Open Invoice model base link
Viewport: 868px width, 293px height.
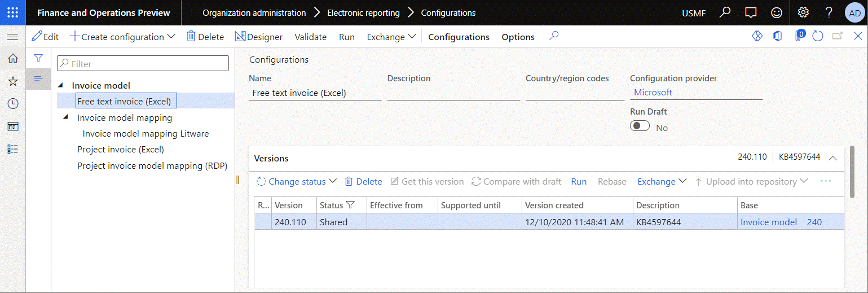768,222
